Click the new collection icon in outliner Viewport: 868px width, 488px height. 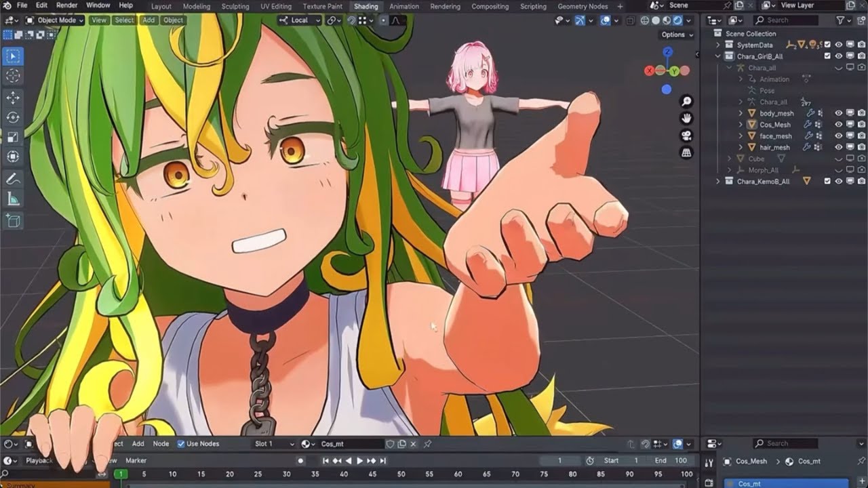tap(861, 20)
